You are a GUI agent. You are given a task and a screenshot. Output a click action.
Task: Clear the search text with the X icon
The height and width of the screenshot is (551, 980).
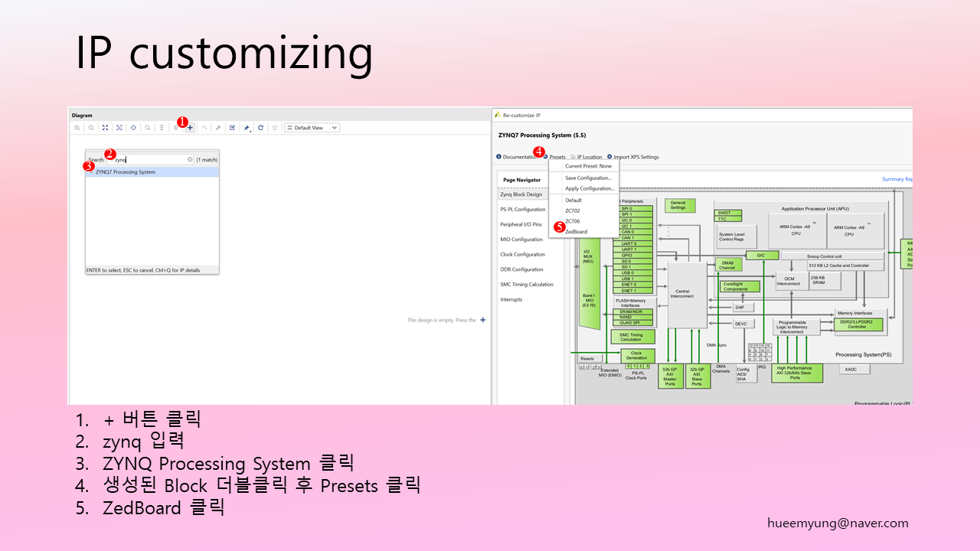click(190, 159)
